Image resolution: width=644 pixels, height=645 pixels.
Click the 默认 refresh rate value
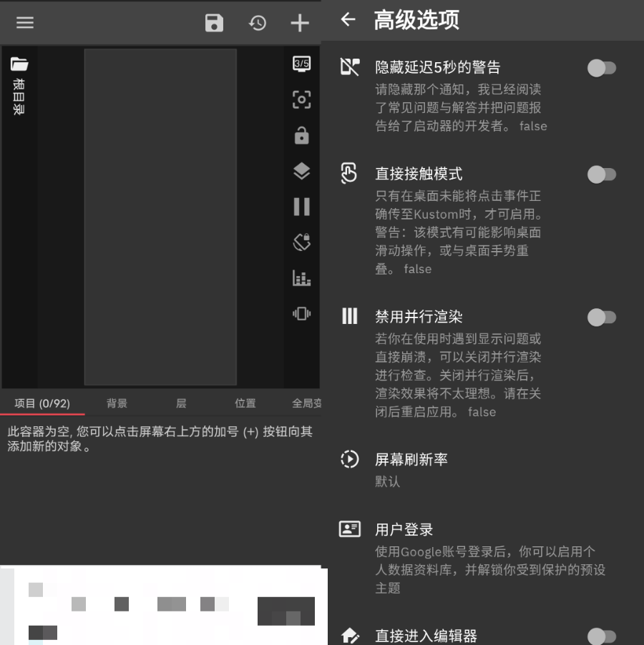coord(387,481)
